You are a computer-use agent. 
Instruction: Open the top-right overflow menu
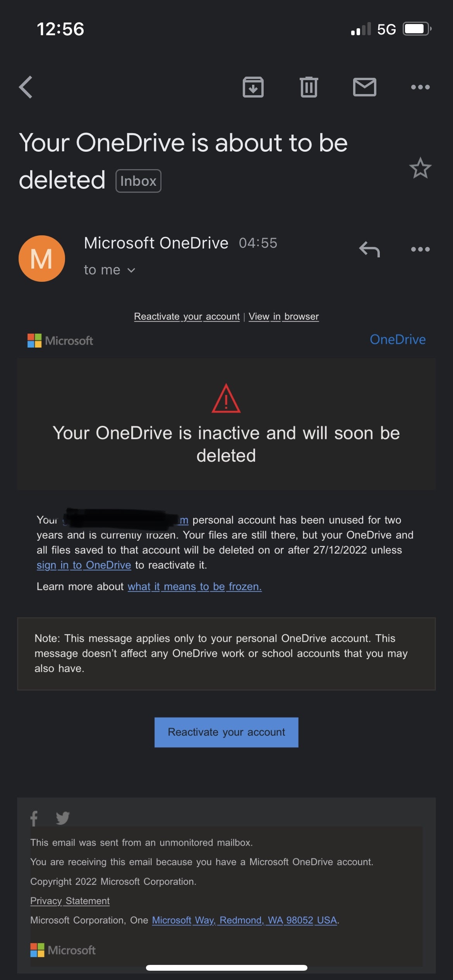[x=421, y=87]
